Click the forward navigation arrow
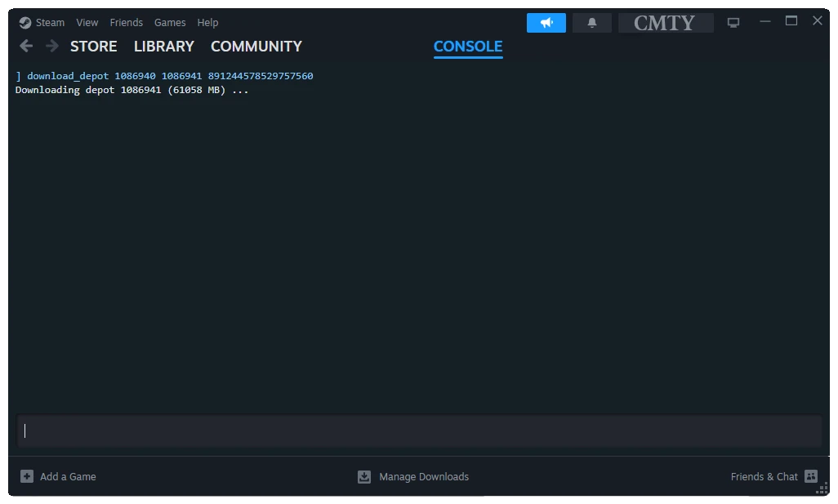 (51, 46)
